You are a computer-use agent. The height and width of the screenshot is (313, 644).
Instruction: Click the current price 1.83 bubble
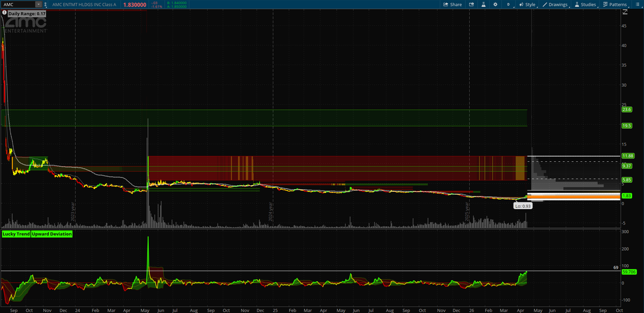click(x=626, y=196)
